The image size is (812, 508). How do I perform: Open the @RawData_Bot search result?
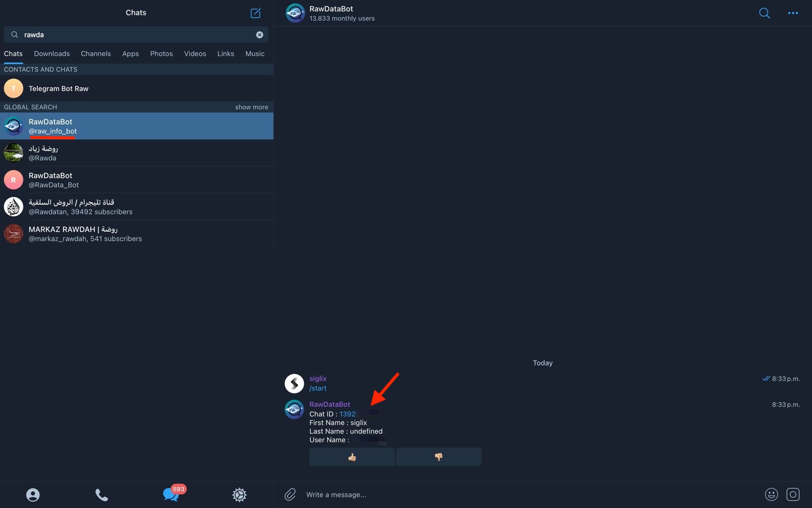click(137, 180)
